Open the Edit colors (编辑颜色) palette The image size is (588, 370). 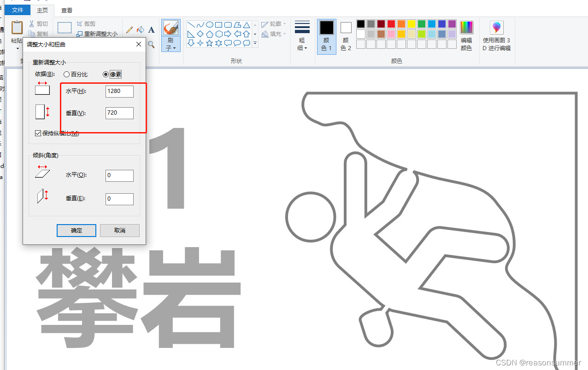pos(466,36)
